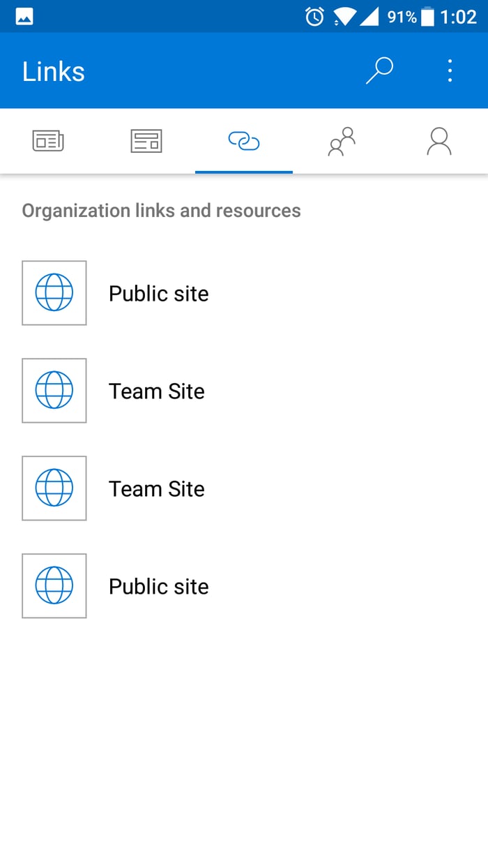488x868 pixels.
Task: Select the Me profile tab icon
Action: coord(439,140)
